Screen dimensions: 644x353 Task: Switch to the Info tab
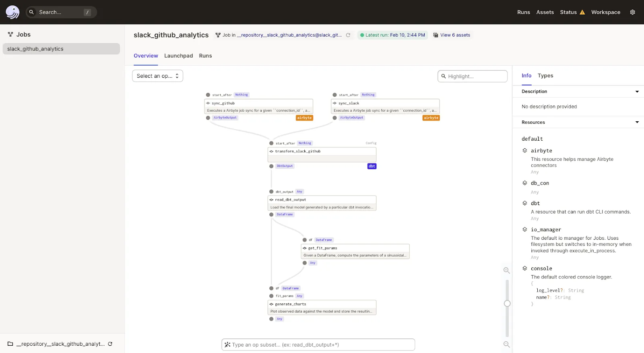click(x=526, y=75)
